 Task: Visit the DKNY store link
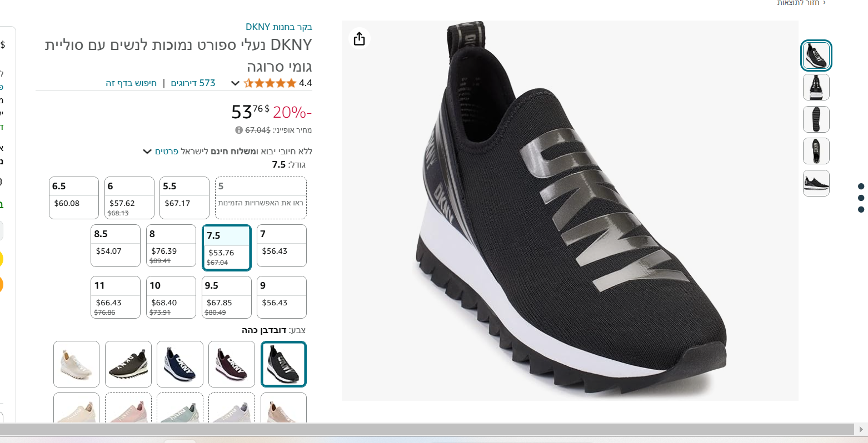click(279, 27)
